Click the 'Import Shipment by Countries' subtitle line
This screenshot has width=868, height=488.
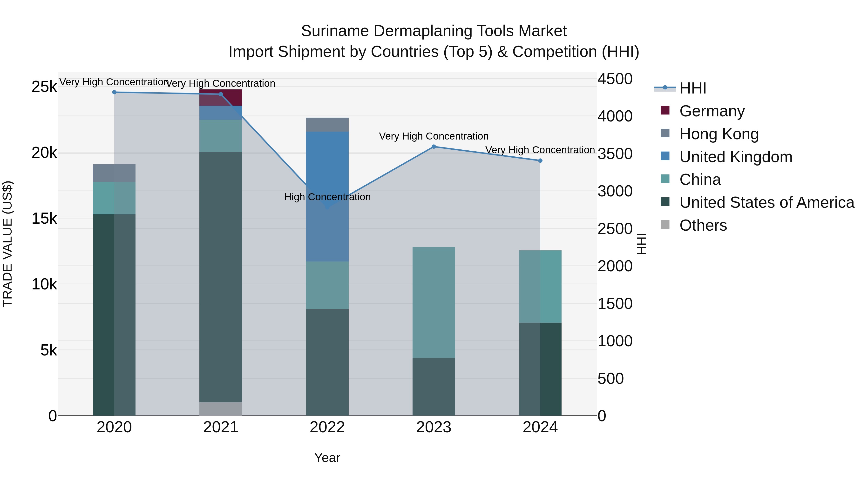(x=434, y=52)
